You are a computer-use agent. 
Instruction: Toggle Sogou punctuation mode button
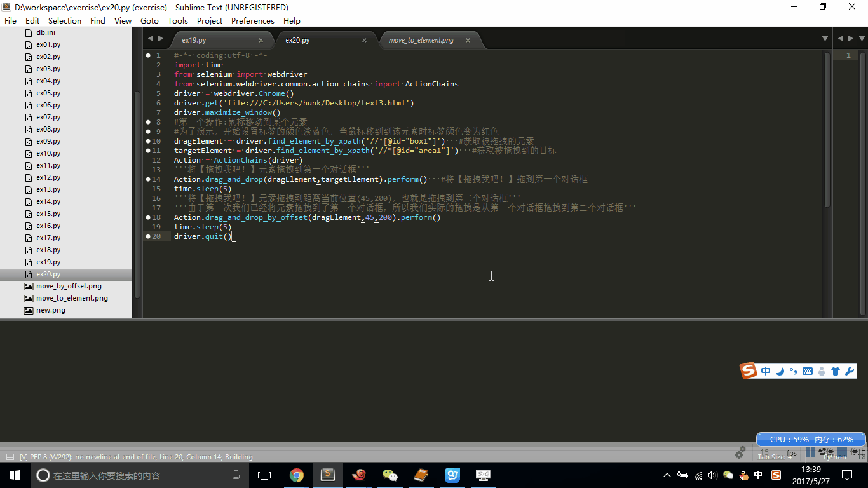point(793,371)
